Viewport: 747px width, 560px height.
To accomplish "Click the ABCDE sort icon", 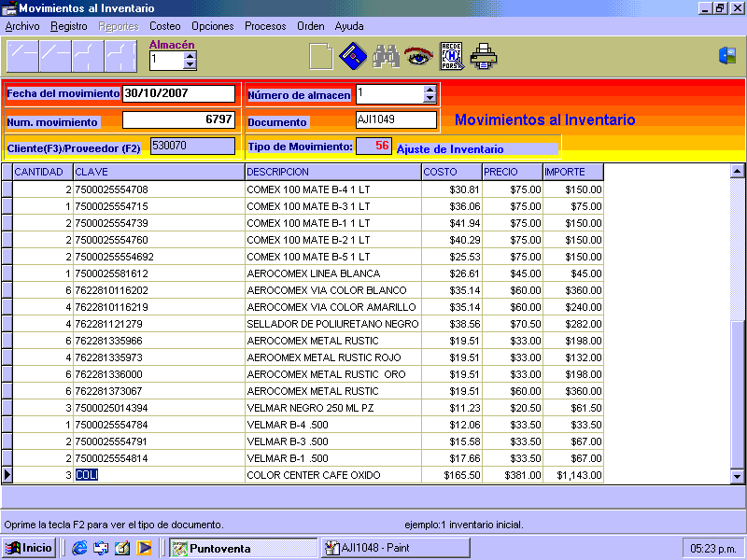I will coord(451,57).
